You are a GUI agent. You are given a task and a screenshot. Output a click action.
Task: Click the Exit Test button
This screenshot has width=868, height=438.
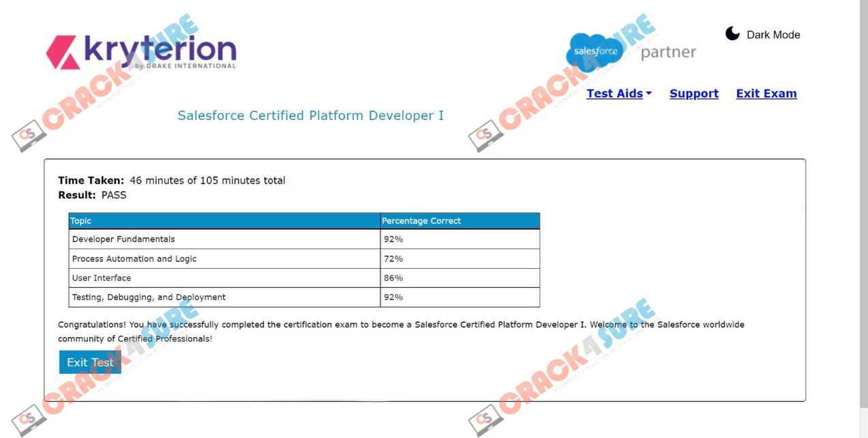90,362
